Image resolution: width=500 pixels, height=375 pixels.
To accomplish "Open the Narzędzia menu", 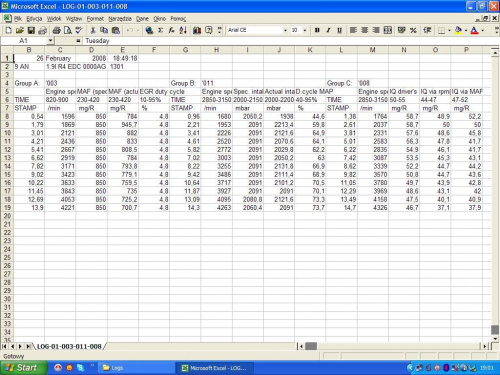I will coord(120,19).
